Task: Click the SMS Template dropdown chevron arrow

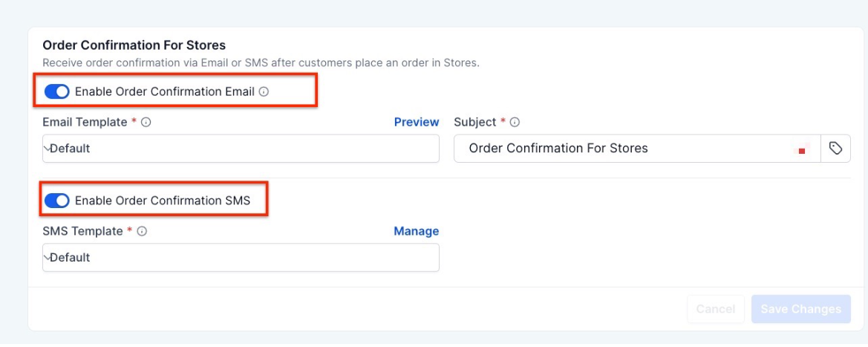Action: click(x=47, y=257)
